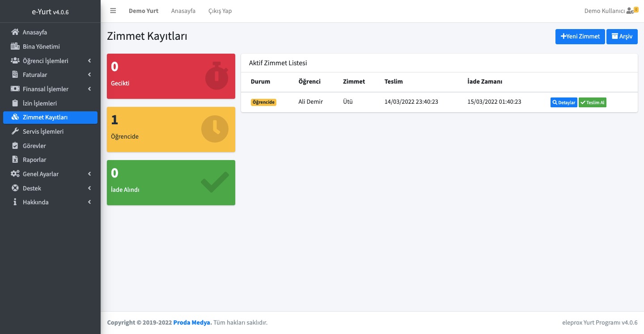The height and width of the screenshot is (334, 644).
Task: Click the Raporlar file icon in sidebar
Action: click(x=15, y=160)
